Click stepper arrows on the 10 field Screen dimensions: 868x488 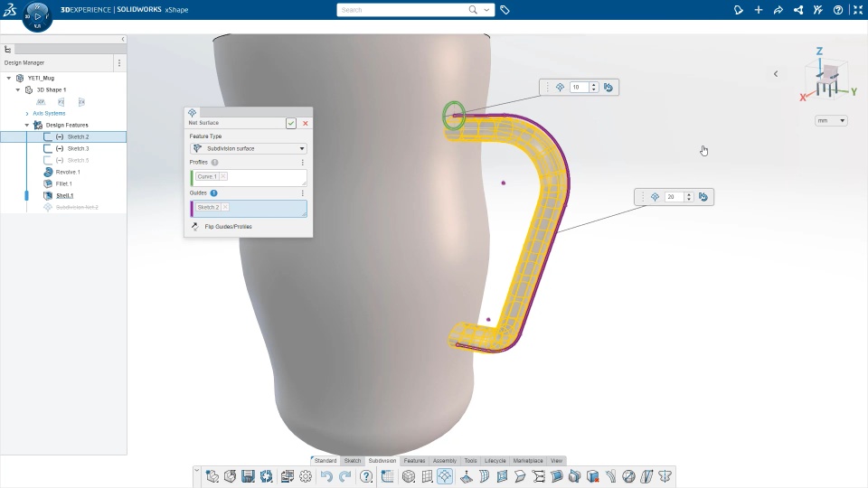tap(594, 88)
